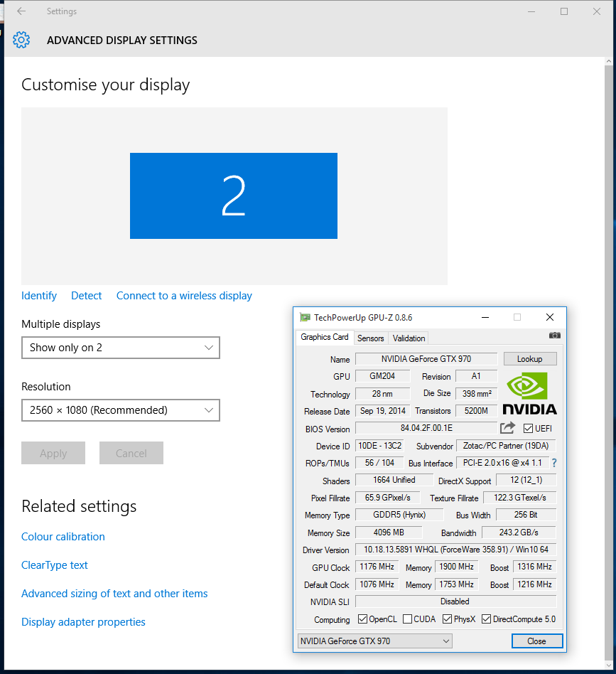Toggle the DirectCompute 5.0 checkbox
Image resolution: width=616 pixels, height=674 pixels.
click(486, 619)
